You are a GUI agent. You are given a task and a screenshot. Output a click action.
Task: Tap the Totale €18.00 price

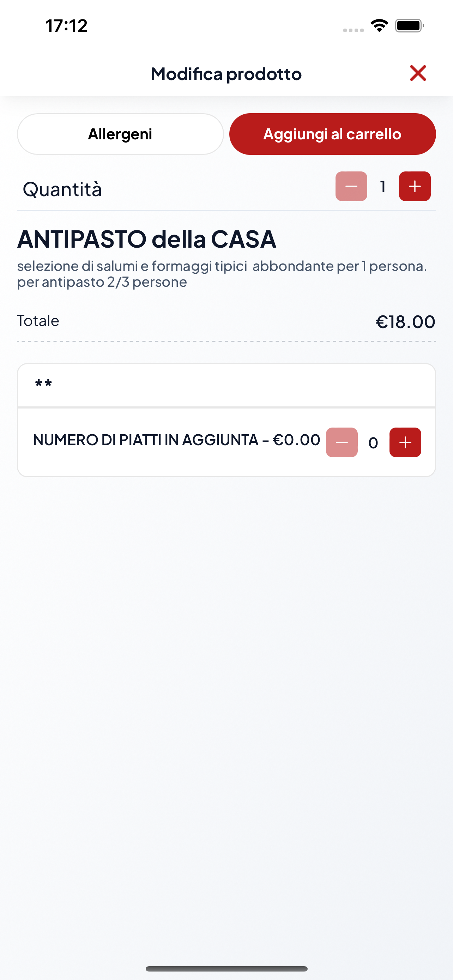(405, 322)
